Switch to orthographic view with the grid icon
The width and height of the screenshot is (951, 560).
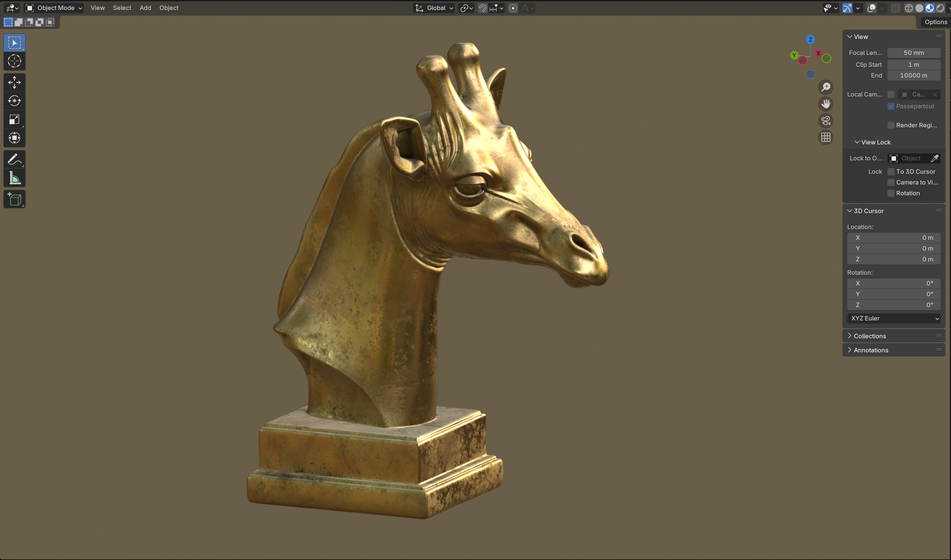826,137
